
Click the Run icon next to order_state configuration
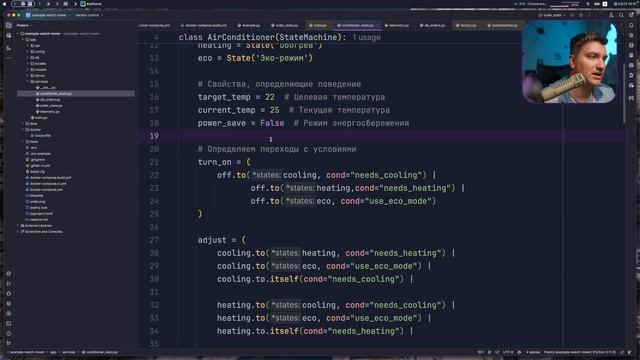click(x=572, y=15)
